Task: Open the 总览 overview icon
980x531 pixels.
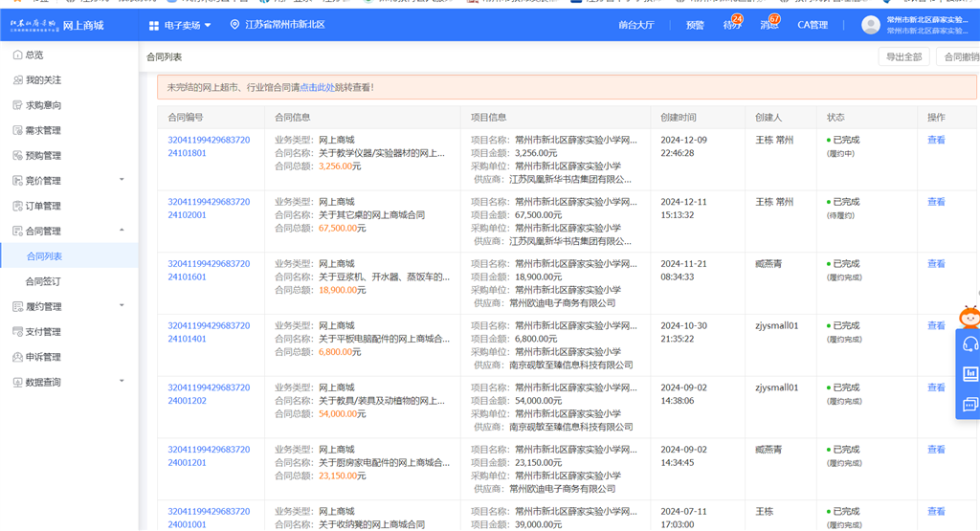Action: pos(17,55)
